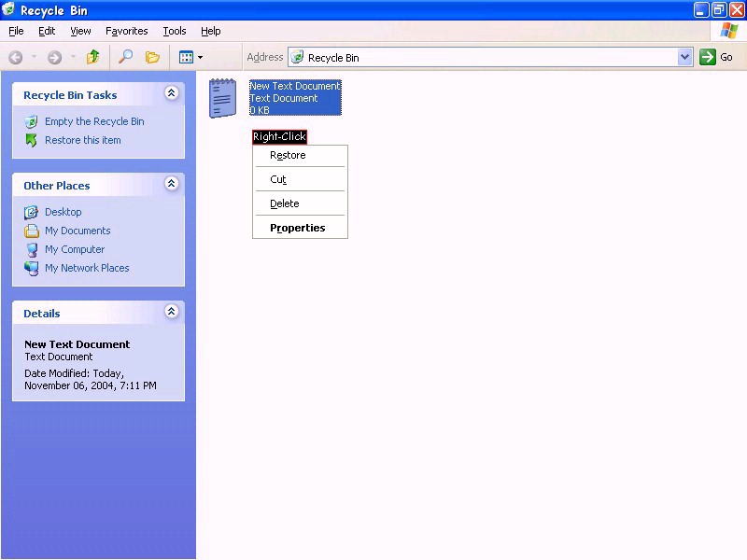Open the Favorites menu
The height and width of the screenshot is (560, 747).
coord(127,31)
